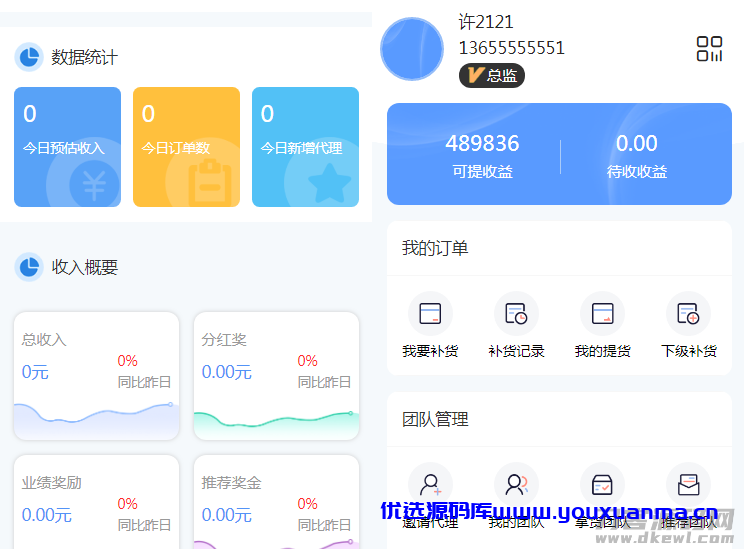Image resolution: width=744 pixels, height=549 pixels.
Task: Click the blue line chart in 总收入
Action: point(96,420)
